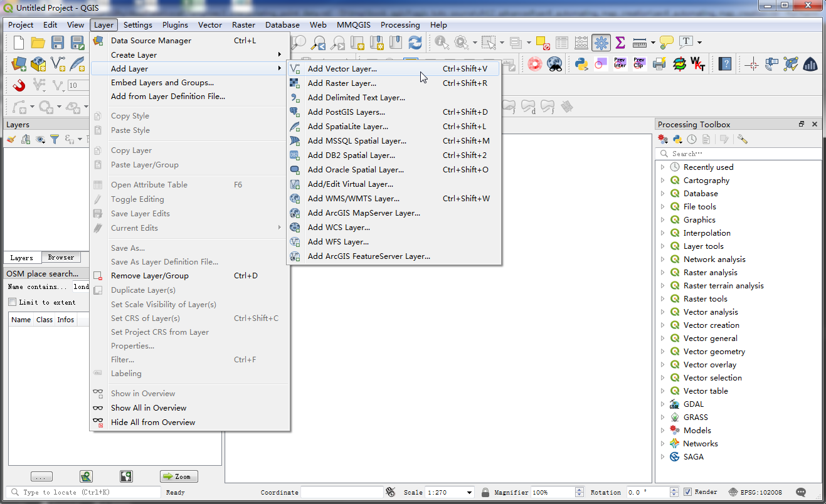Click the Deselect Features icon

pos(543,43)
